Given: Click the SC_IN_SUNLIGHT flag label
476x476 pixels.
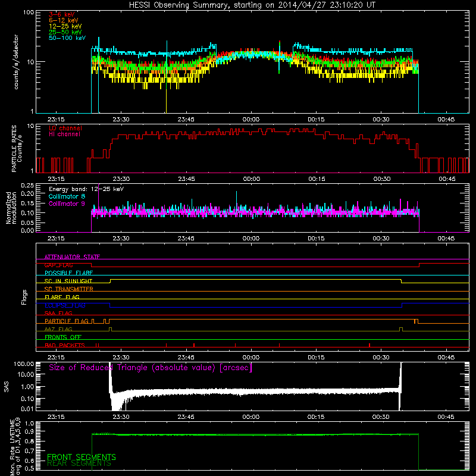Looking at the screenshot, I should click(68, 281).
